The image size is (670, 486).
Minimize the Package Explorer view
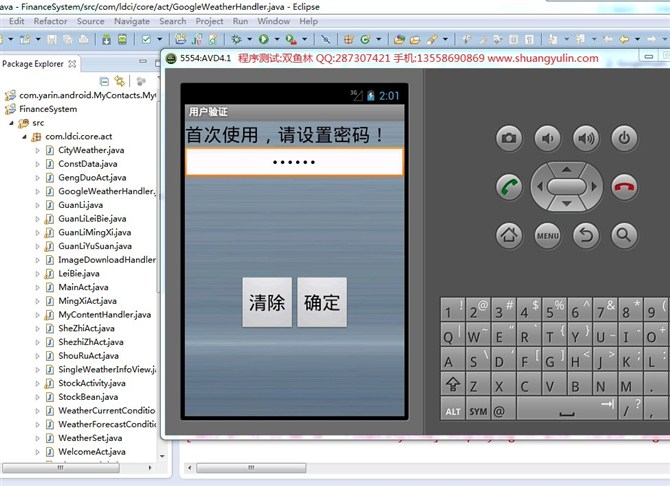[x=143, y=62]
